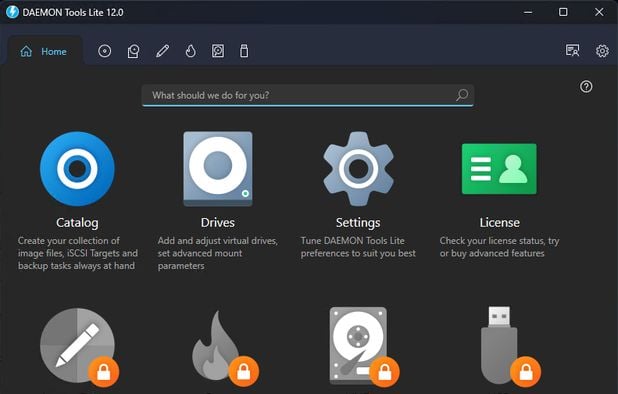Click the help question mark icon
This screenshot has width=618, height=394.
(x=586, y=87)
